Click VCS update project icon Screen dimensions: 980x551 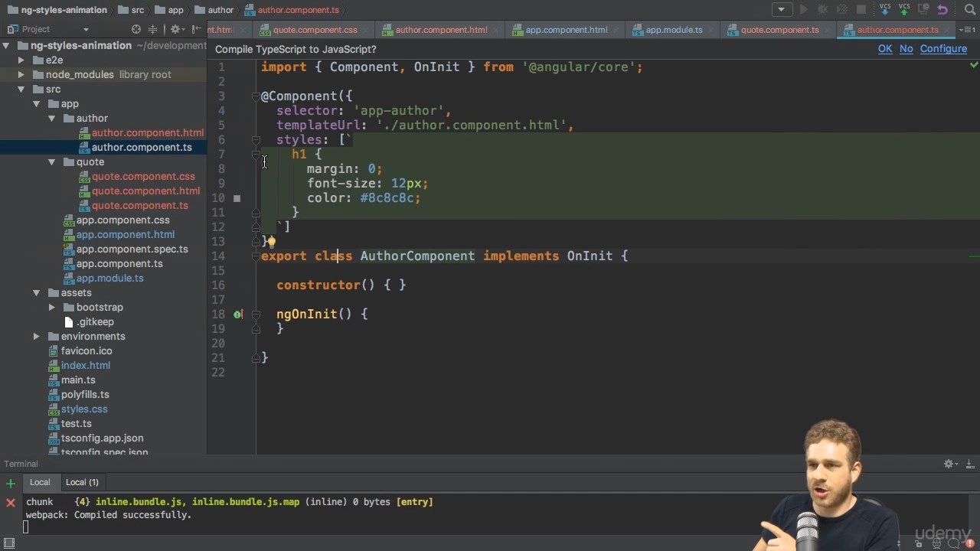coord(885,10)
